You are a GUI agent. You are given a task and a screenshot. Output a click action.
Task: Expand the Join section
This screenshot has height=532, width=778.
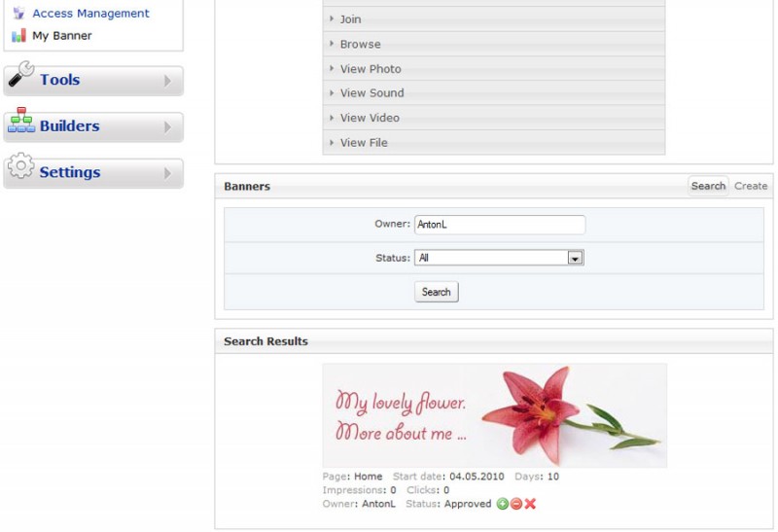(x=494, y=19)
